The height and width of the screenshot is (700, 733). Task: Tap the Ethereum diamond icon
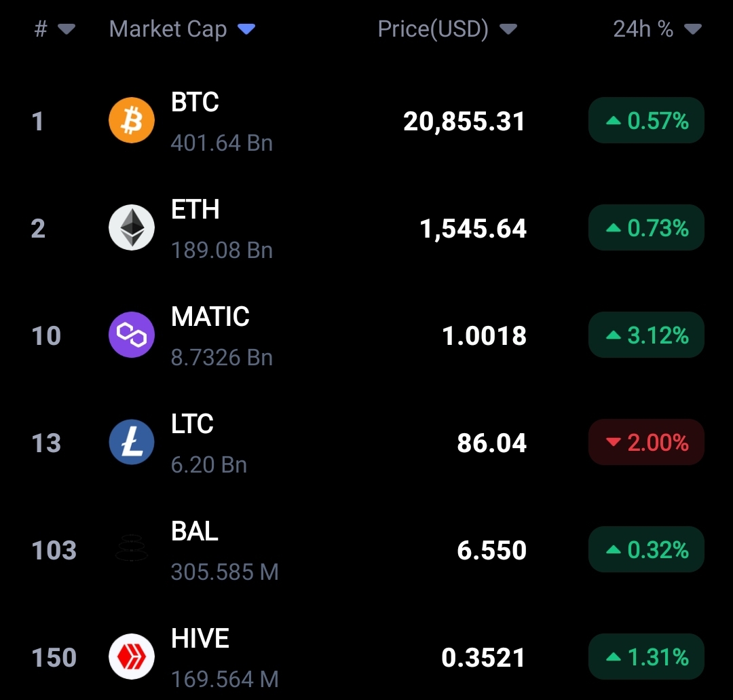(x=132, y=227)
